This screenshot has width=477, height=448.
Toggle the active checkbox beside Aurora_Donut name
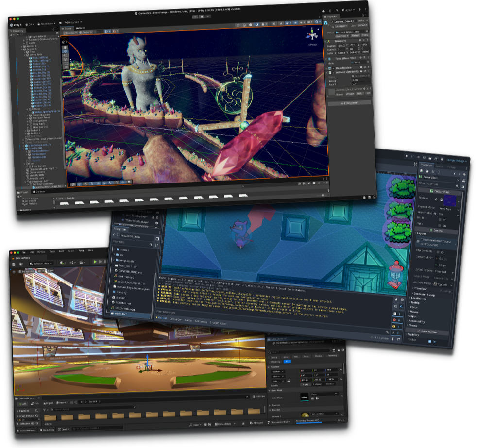click(x=332, y=21)
